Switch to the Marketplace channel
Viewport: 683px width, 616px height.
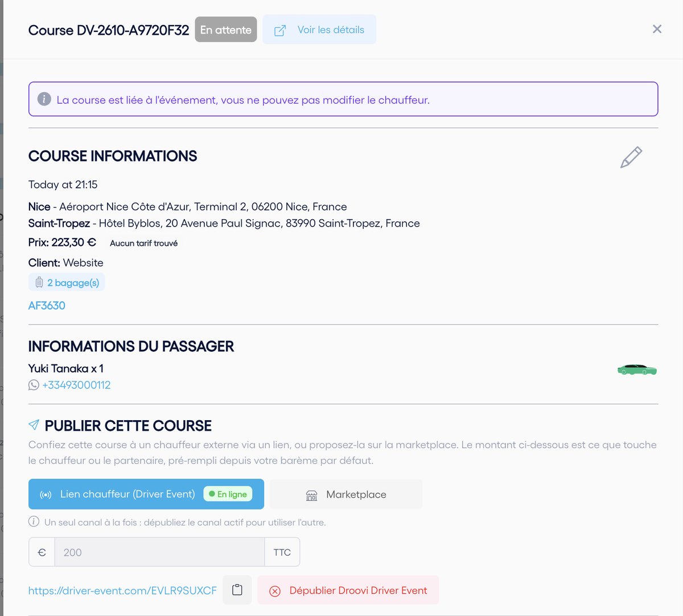coord(346,494)
